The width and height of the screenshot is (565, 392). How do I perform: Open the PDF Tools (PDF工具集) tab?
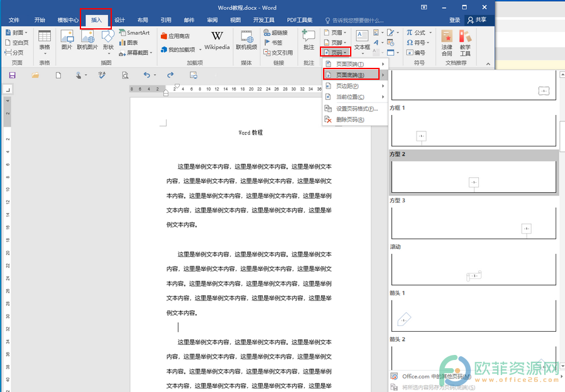tap(300, 20)
